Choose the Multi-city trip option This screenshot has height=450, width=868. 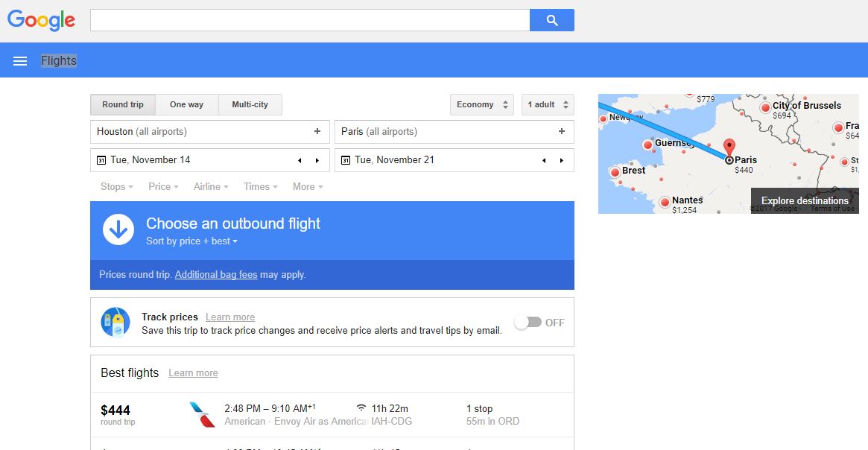250,105
